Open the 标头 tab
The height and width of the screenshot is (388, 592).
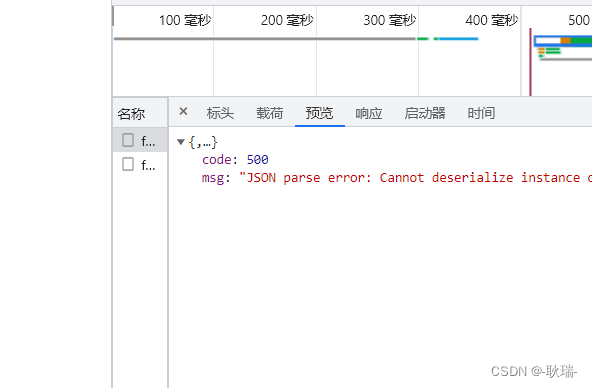220,113
